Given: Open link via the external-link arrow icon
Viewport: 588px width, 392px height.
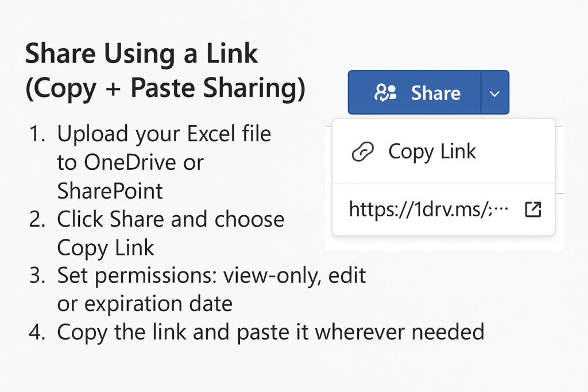Looking at the screenshot, I should pyautogui.click(x=533, y=210).
